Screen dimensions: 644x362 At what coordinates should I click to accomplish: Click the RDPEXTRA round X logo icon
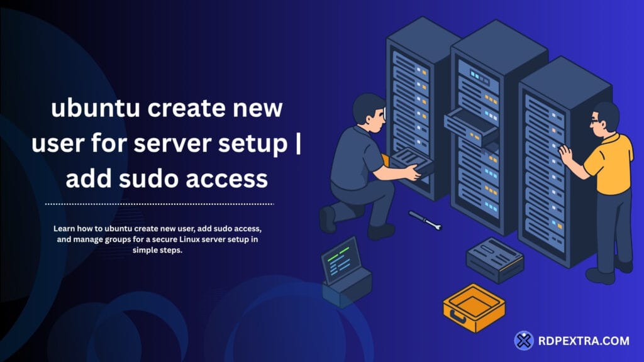[524, 340]
